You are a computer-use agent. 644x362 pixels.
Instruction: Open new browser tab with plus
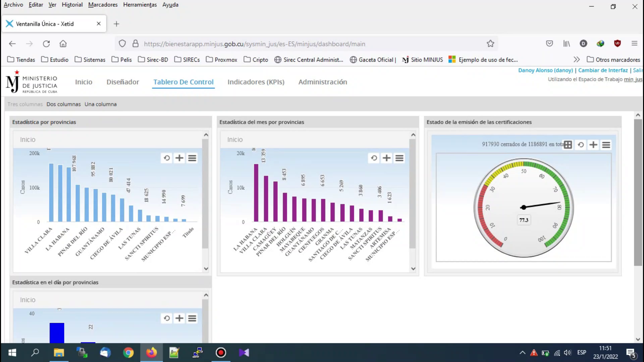(116, 24)
